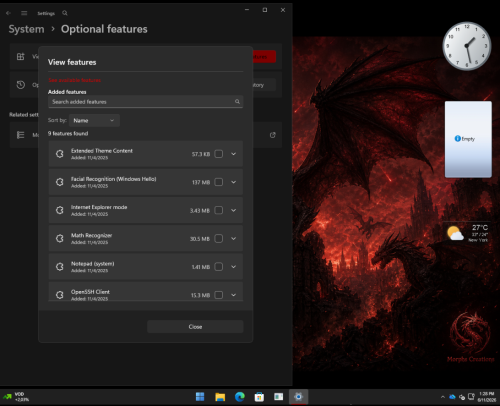Check the OpenSSH Client checkbox
500x406 pixels.
(x=219, y=295)
